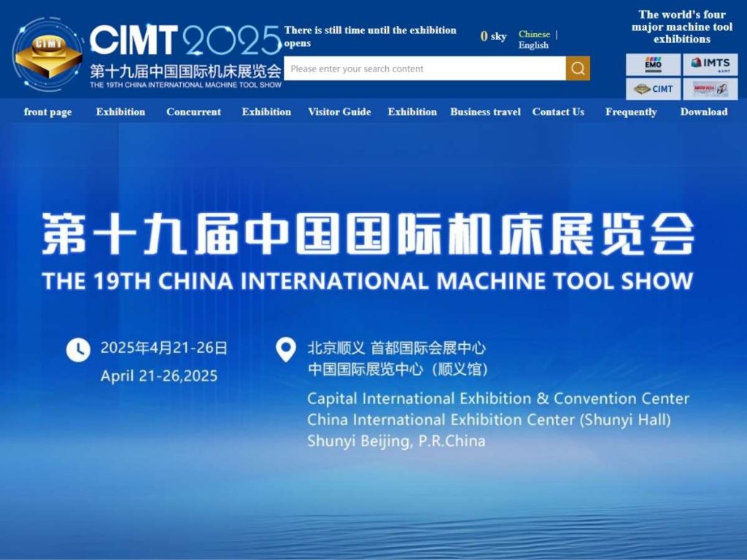Click 'The world's four major machine tool exhibitions' heading
The width and height of the screenshot is (747, 560).
pos(682,27)
